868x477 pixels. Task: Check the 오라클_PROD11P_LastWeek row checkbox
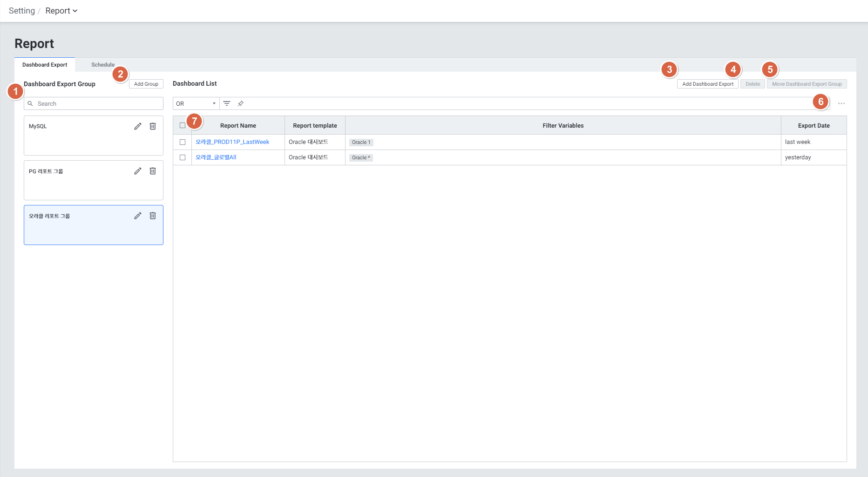click(x=183, y=142)
